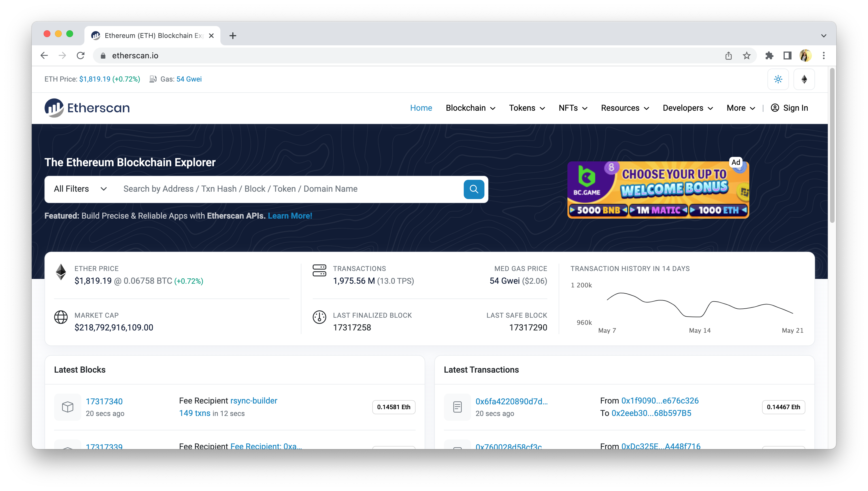Open block 17317340
868x491 pixels.
click(104, 401)
